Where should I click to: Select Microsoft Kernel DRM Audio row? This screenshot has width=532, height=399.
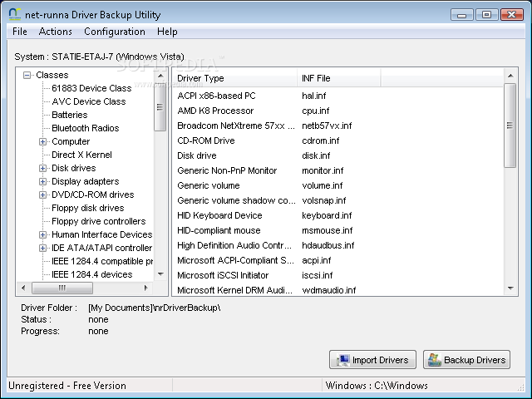338,290
